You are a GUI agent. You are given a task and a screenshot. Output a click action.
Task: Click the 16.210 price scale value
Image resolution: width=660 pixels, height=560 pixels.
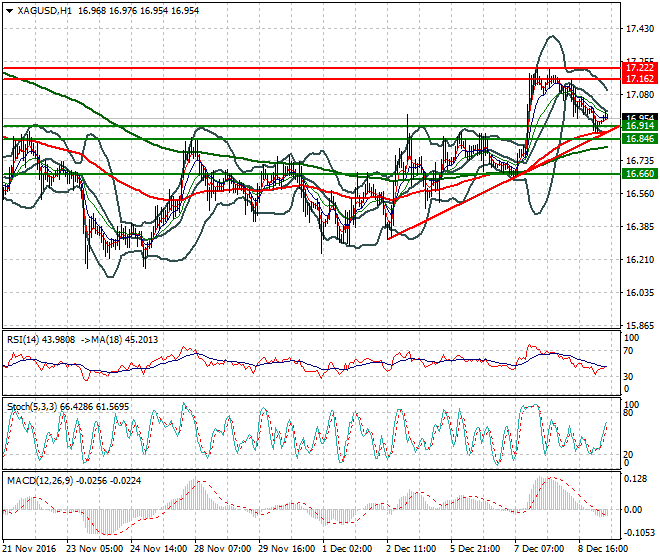coord(640,260)
